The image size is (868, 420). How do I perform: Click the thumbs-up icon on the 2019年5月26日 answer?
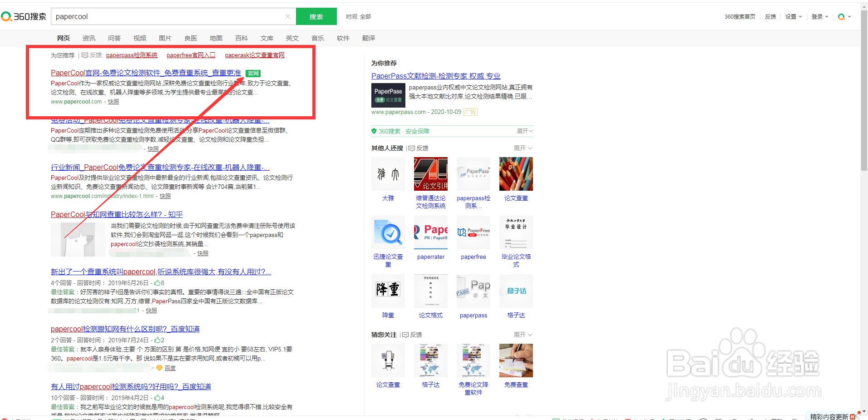[157, 282]
